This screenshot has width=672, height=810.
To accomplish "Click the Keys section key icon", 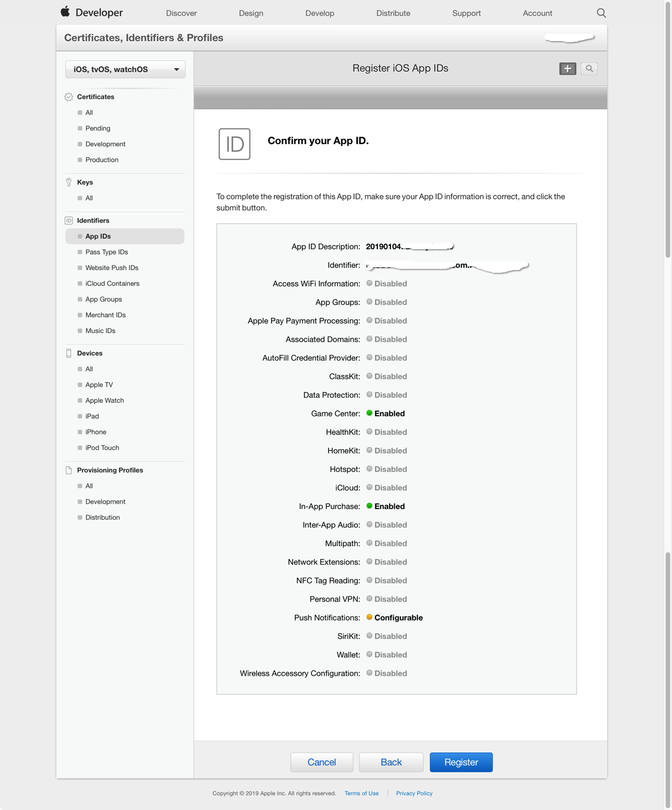I will click(x=69, y=182).
